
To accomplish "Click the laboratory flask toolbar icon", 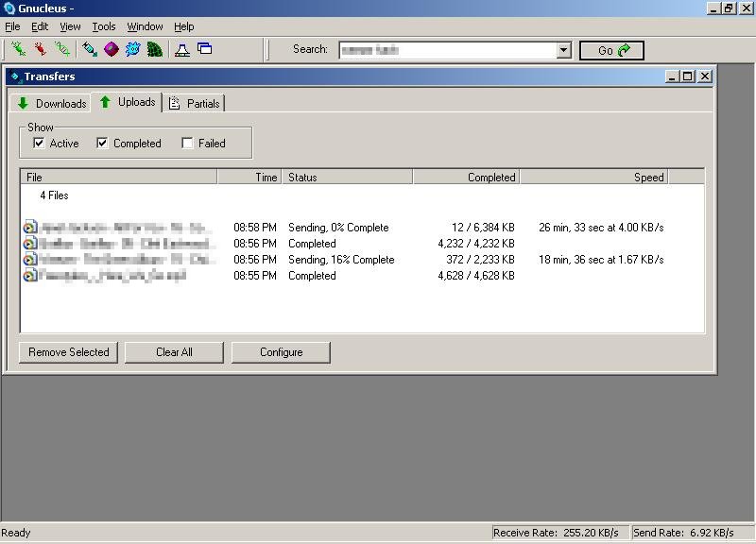I will click(182, 49).
